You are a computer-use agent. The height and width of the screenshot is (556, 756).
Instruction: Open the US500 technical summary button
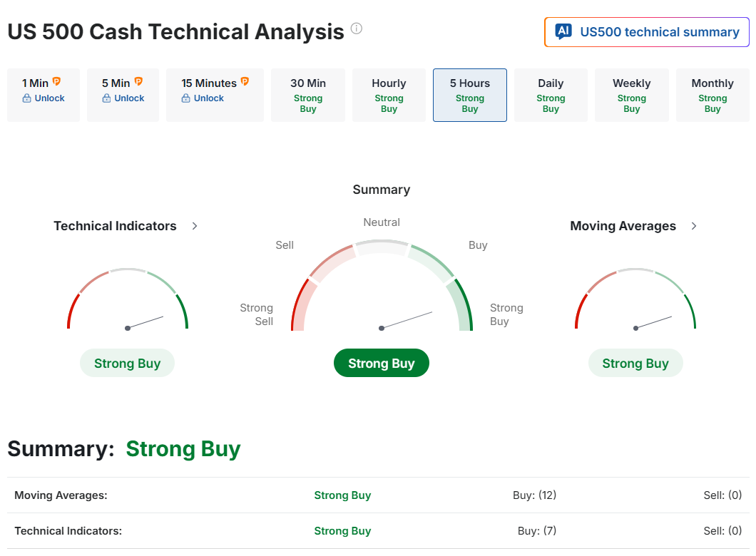coord(647,32)
